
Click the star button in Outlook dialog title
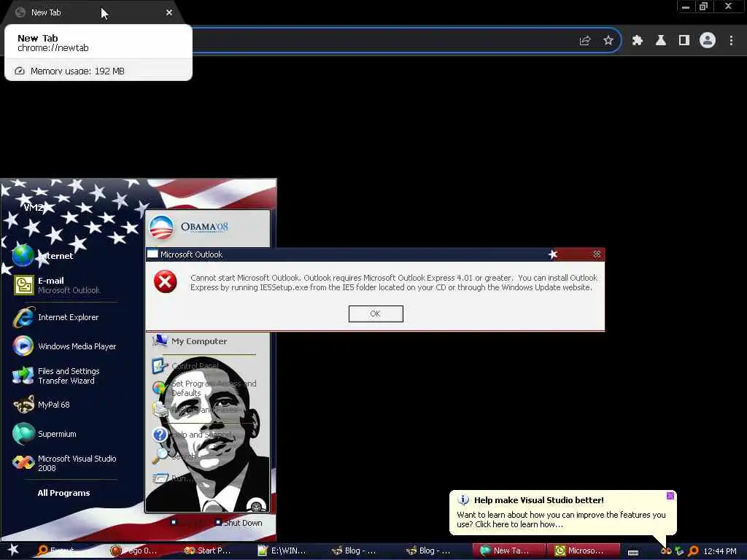pos(553,254)
